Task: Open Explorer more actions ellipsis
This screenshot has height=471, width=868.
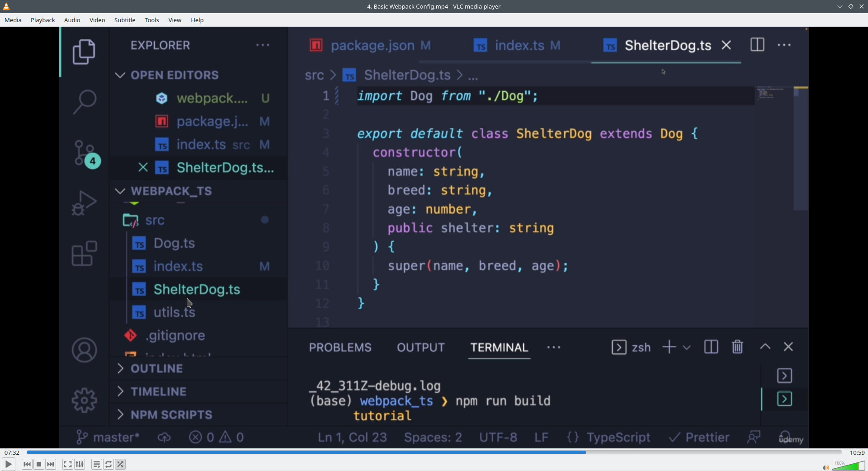Action: tap(263, 45)
